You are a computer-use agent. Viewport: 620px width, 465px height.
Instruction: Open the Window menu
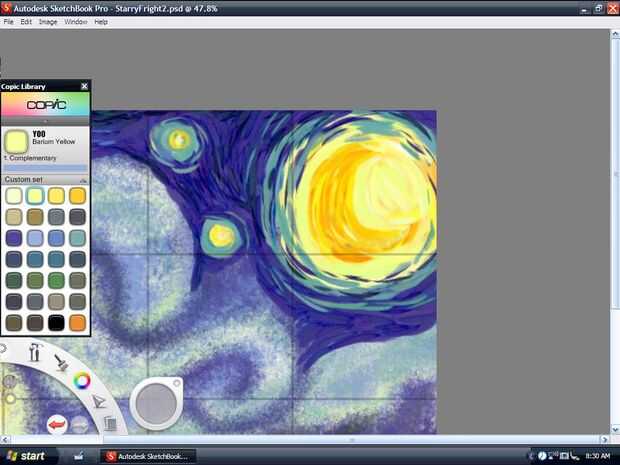[76, 22]
